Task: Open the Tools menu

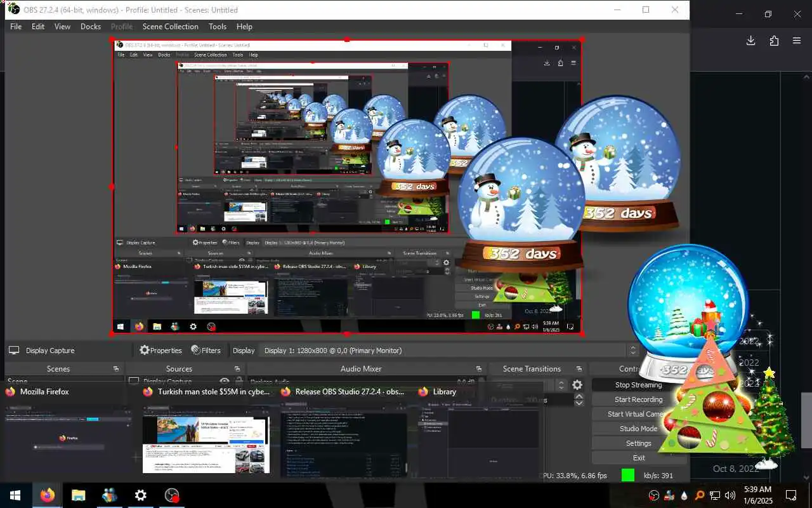Action: 218,27
